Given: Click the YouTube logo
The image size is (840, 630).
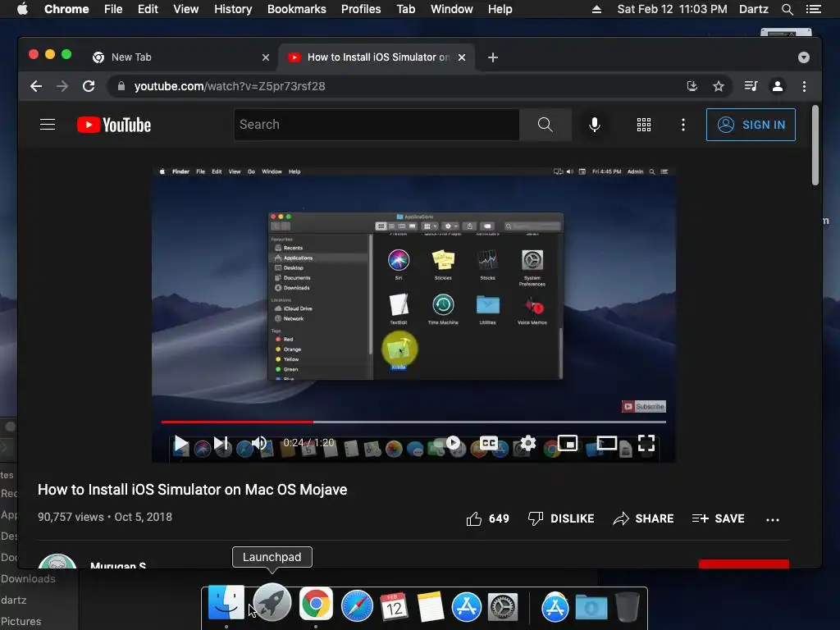Looking at the screenshot, I should coord(114,125).
